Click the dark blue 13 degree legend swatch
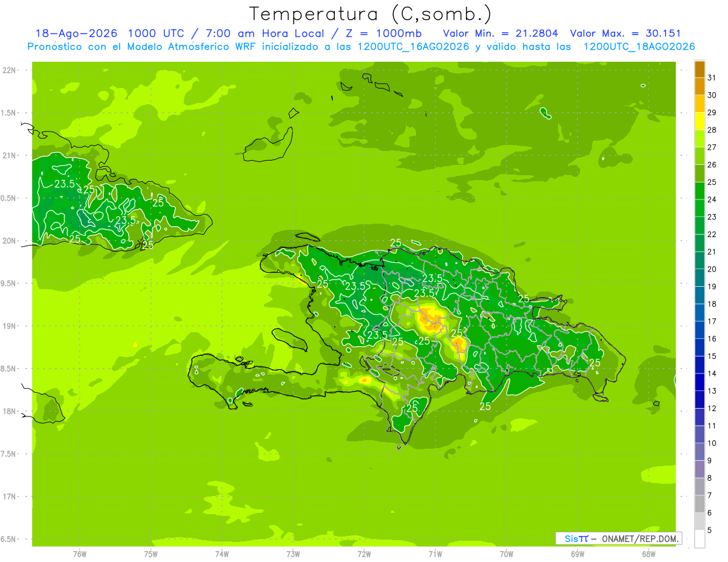728x562 pixels. point(699,383)
